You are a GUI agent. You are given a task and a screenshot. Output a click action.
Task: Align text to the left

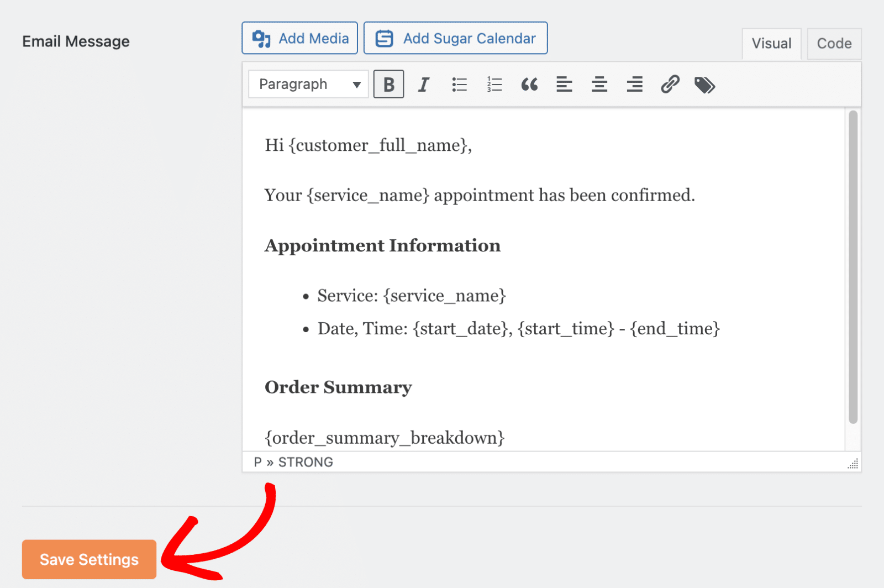tap(564, 84)
